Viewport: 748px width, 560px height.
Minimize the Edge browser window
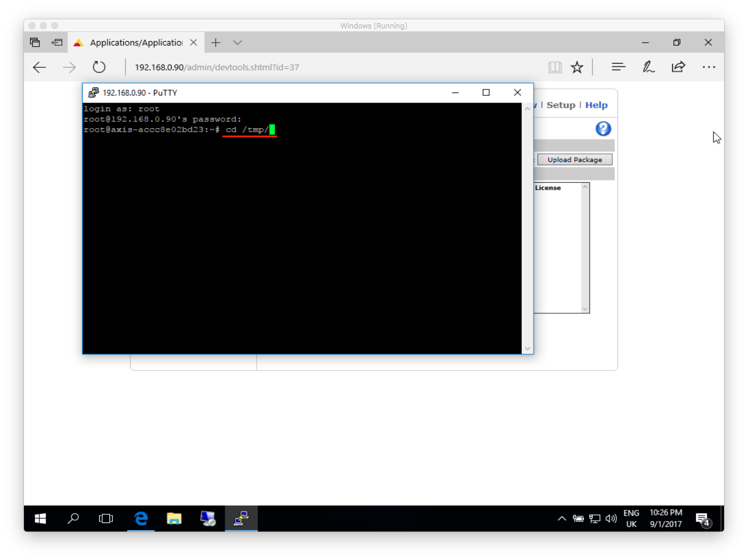click(645, 43)
